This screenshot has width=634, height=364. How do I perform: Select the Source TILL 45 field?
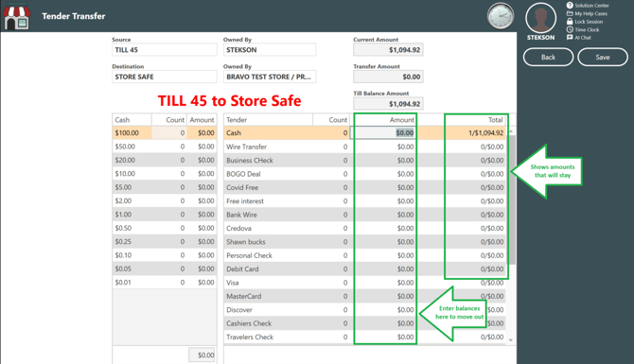[164, 50]
